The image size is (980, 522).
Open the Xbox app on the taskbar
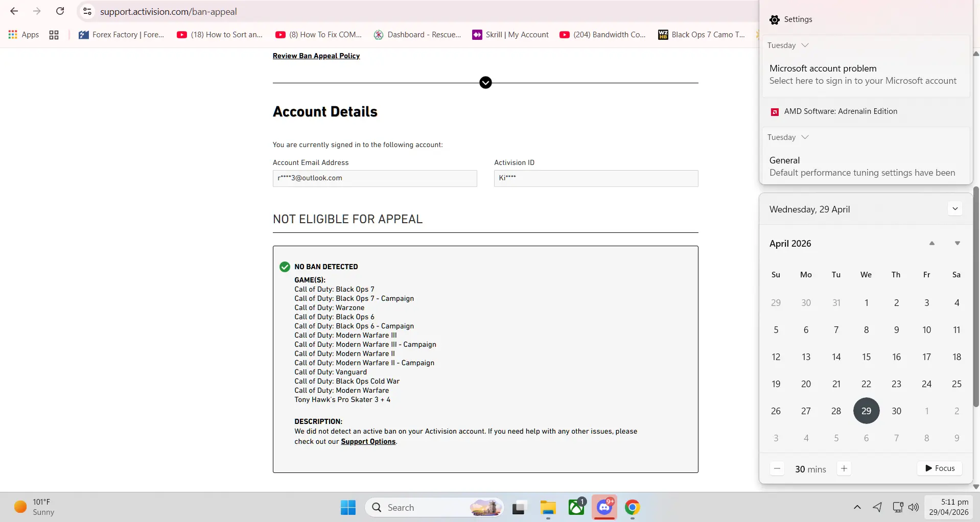click(577, 507)
